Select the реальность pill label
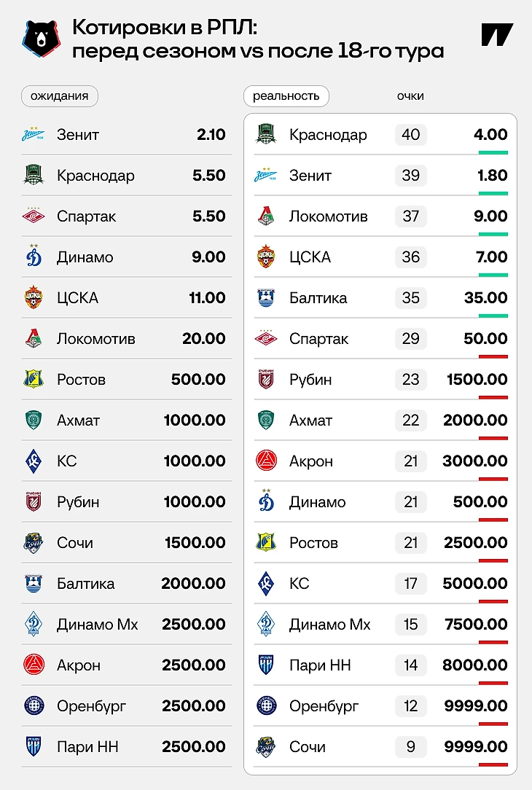 tap(286, 96)
